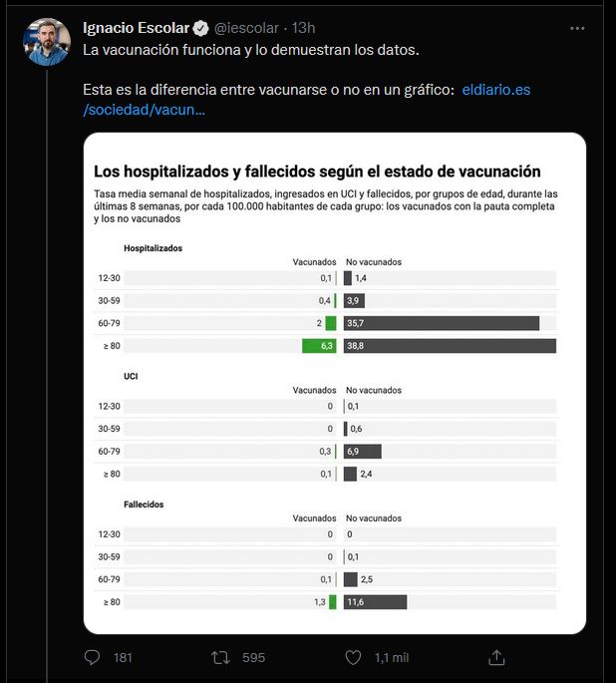This screenshot has width=616, height=683.
Task: Click the chart title about hospitalizados y fallecidos
Action: click(317, 171)
